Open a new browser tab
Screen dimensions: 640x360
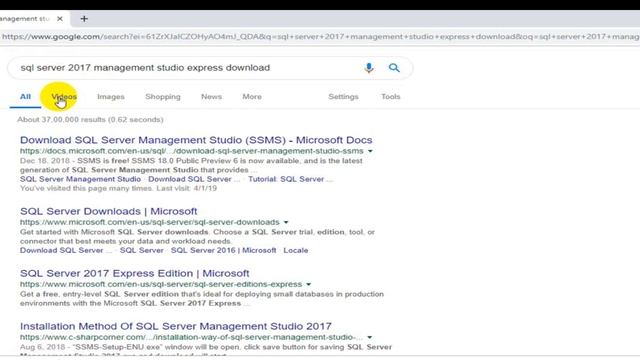(x=84, y=19)
